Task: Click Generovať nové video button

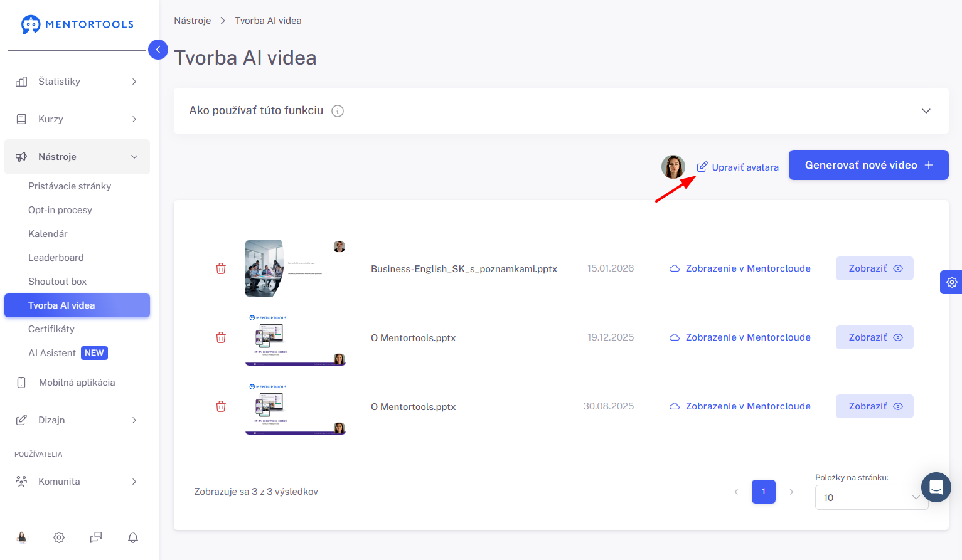Action: point(868,165)
